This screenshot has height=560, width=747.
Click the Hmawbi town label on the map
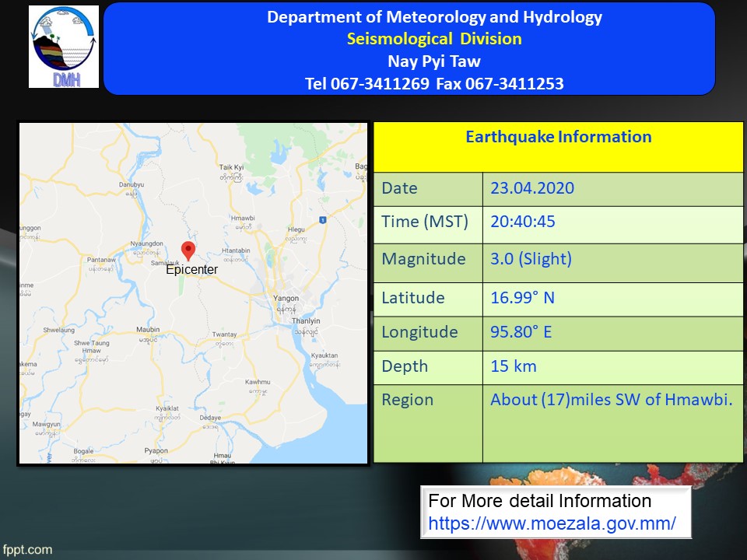(244, 219)
